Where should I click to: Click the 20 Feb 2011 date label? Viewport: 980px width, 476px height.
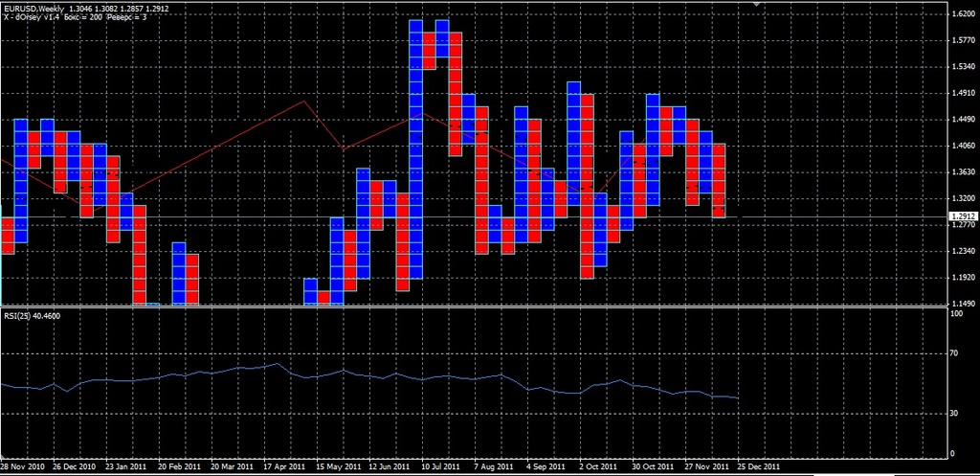[179, 466]
